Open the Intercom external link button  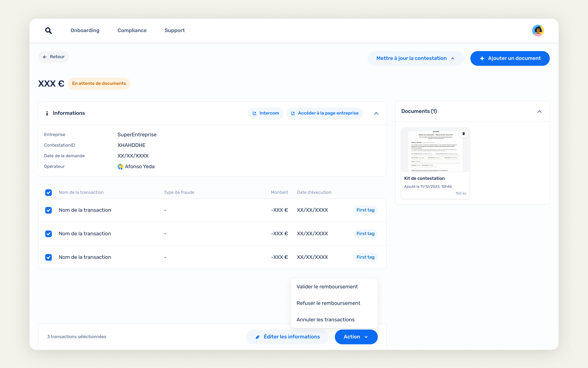pos(265,113)
